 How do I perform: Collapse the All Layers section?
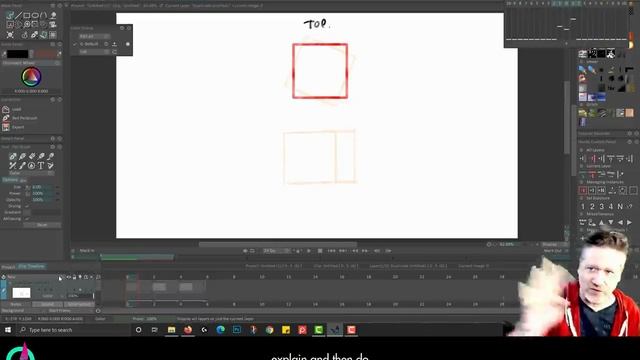point(582,150)
